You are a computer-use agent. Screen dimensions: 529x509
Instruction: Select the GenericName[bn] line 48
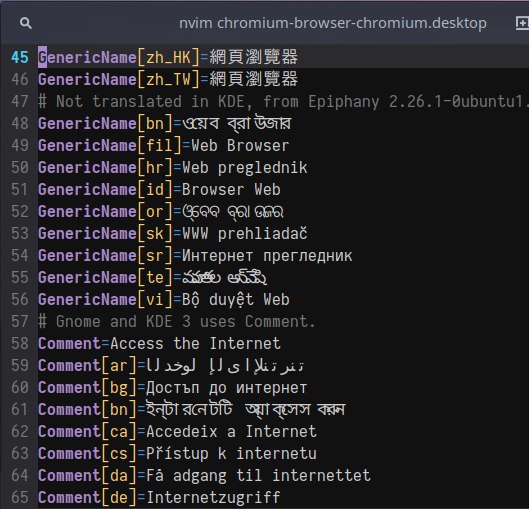click(165, 123)
